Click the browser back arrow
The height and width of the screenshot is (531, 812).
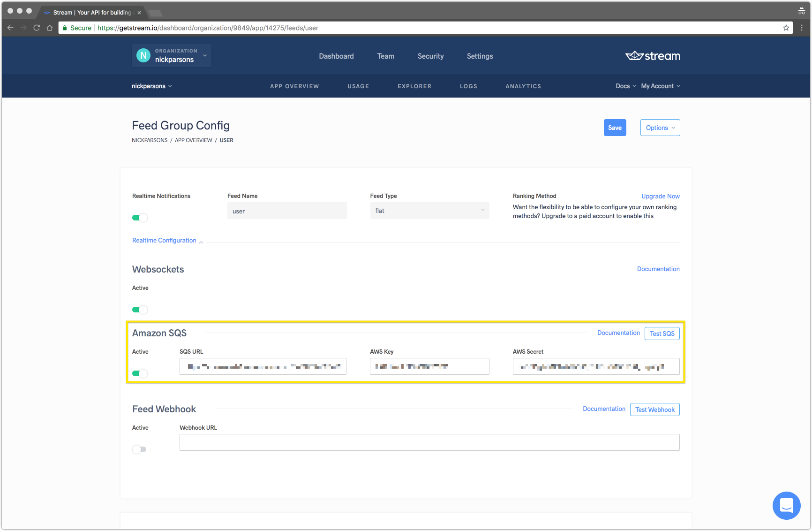tap(10, 28)
